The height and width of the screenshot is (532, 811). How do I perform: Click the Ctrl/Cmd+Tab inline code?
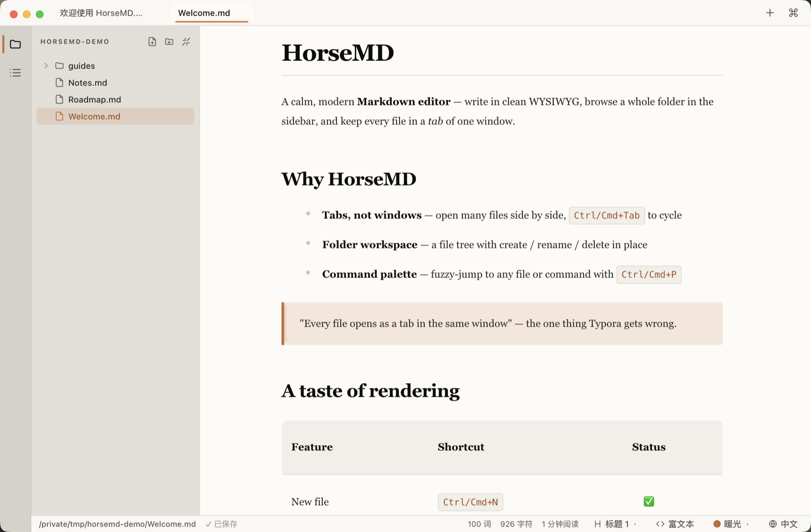[x=607, y=215]
